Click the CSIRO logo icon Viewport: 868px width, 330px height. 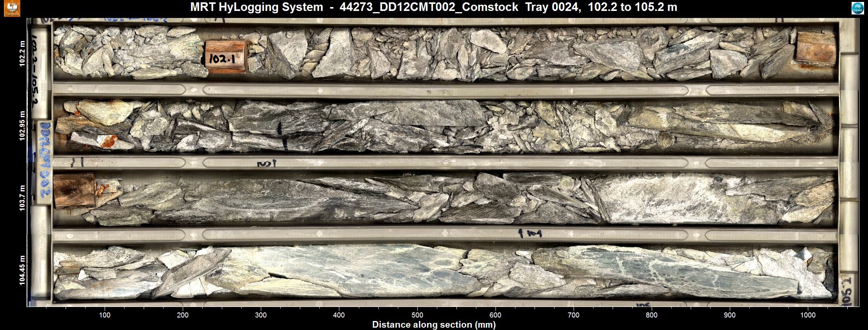(x=858, y=8)
